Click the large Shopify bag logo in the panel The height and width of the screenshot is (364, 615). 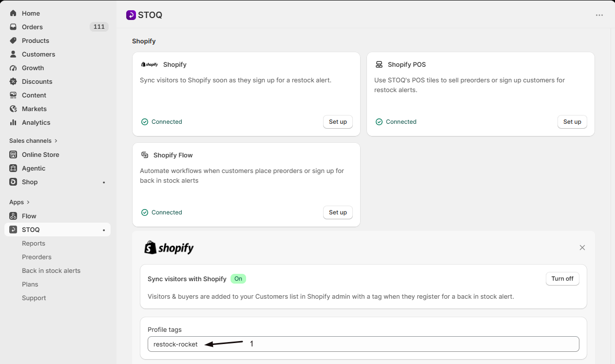(169, 248)
